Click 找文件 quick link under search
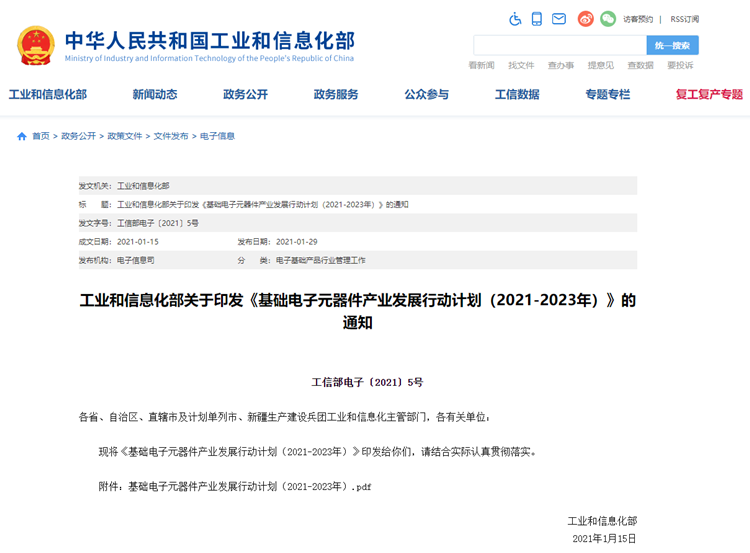 [521, 66]
